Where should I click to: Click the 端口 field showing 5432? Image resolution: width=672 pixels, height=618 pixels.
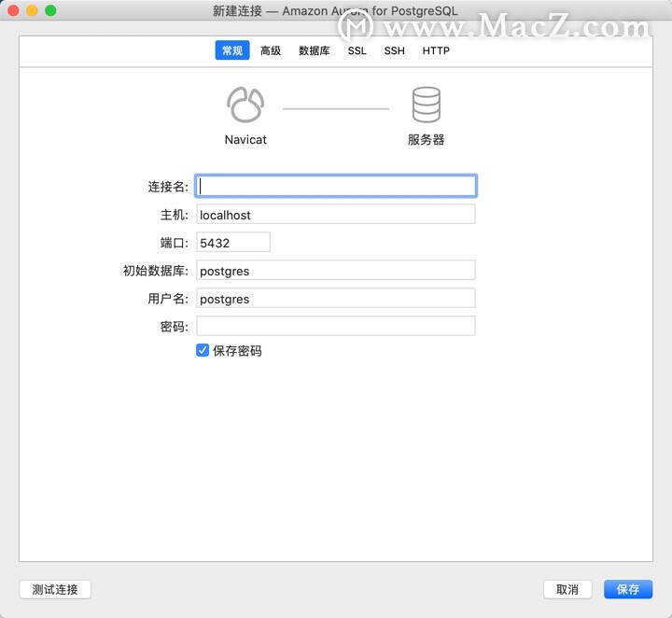233,242
